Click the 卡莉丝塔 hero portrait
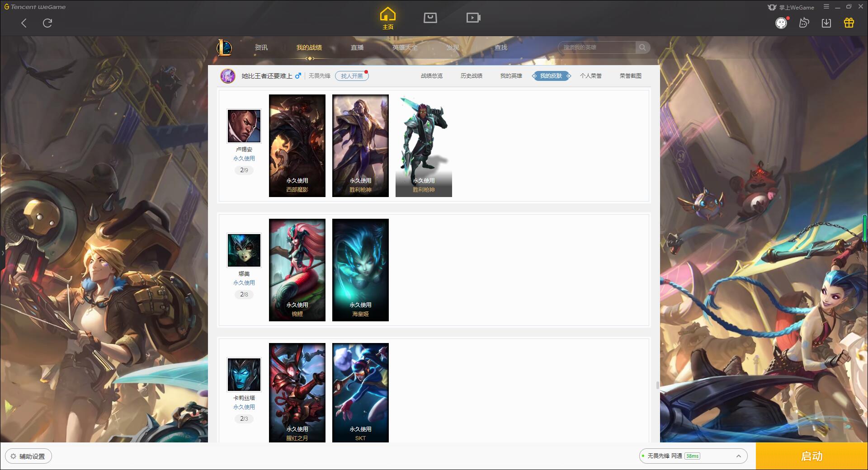Screen dimensions: 868x470 [244, 375]
